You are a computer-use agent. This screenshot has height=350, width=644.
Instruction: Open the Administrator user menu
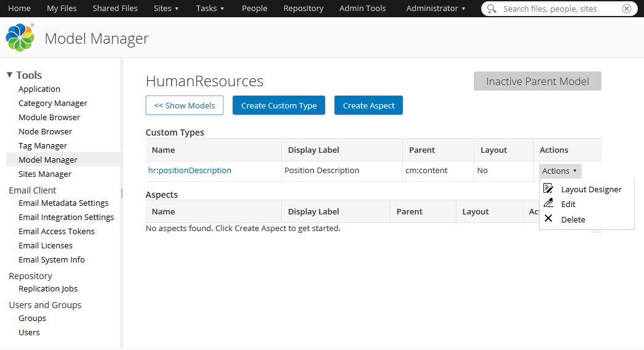coord(436,8)
